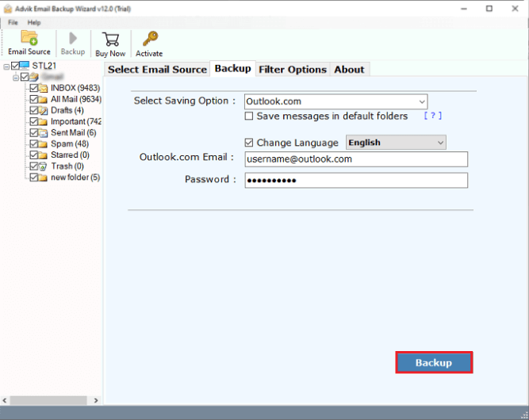This screenshot has height=420, width=529.
Task: Open the Select Saving Option dropdown
Action: click(336, 101)
